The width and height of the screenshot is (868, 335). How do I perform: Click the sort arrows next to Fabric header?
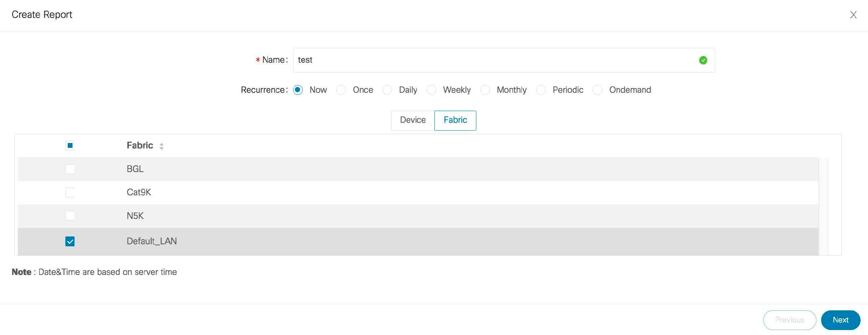coord(162,146)
